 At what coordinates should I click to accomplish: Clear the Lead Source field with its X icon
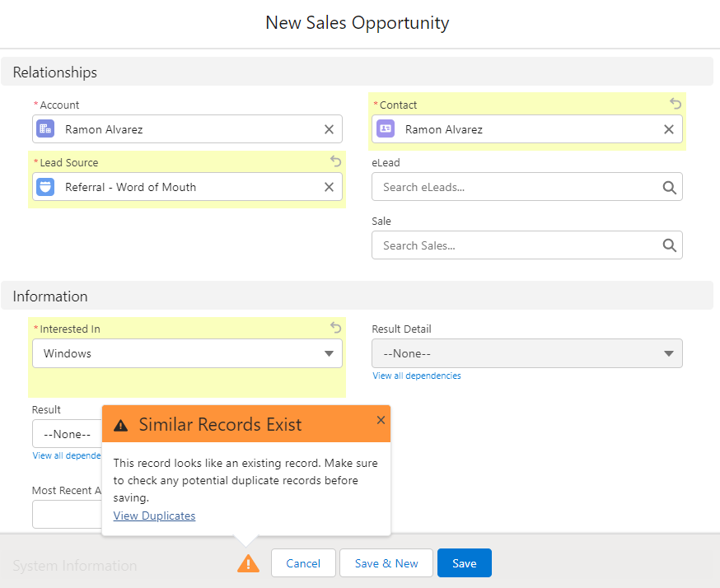328,186
